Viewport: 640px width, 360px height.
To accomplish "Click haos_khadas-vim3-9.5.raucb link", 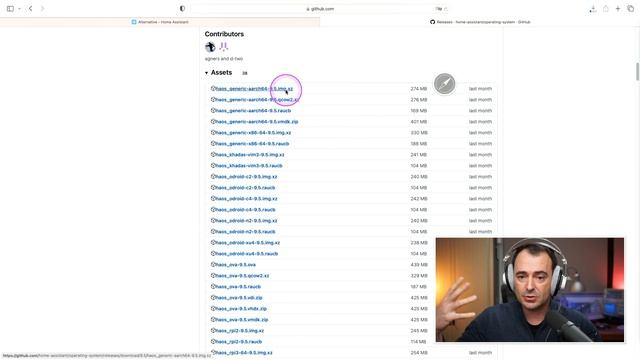I will [249, 166].
